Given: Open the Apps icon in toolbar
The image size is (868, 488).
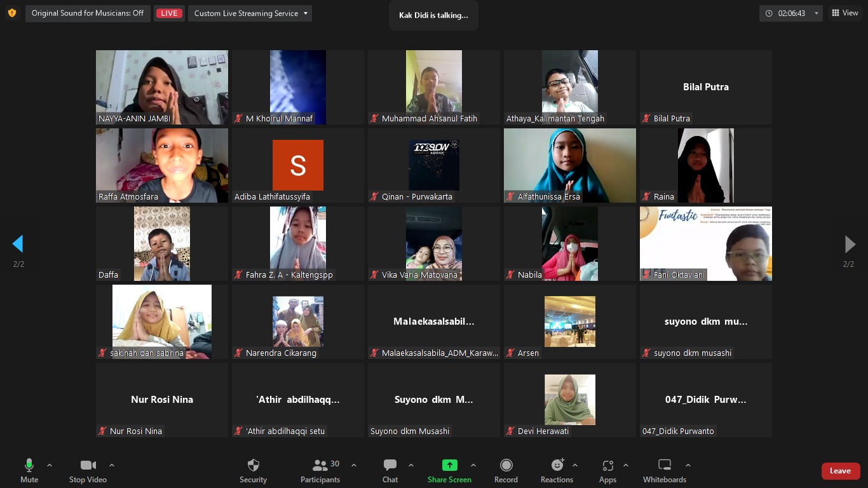Looking at the screenshot, I should coord(607,465).
